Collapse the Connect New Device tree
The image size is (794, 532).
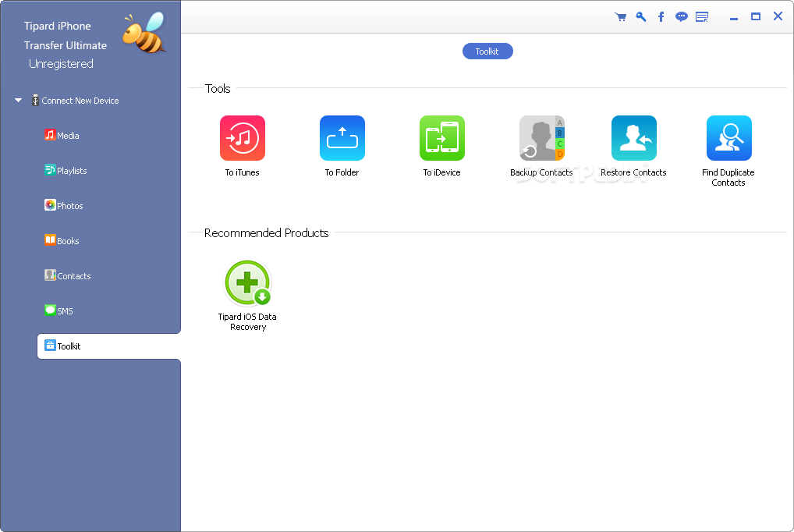click(18, 101)
